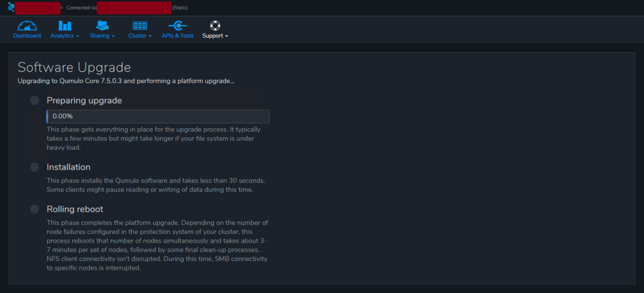Click the APIs & Tools icon
Screen dimensions: 644x293
(x=177, y=26)
